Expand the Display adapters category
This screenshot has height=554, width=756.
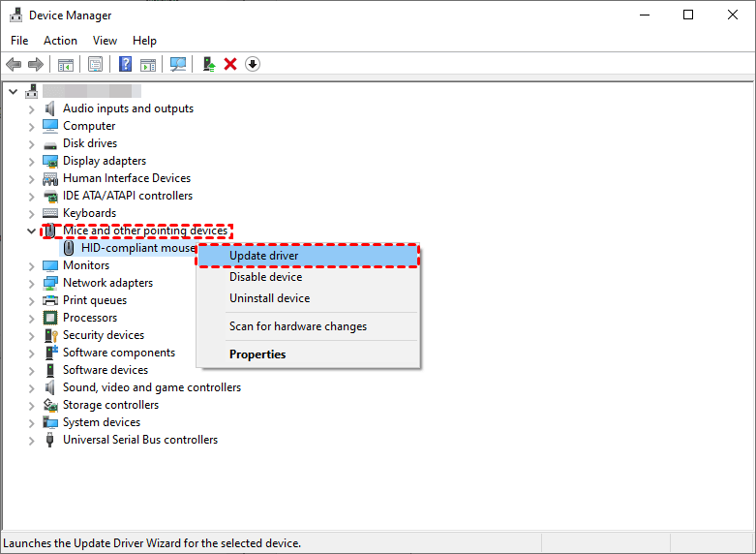point(32,162)
